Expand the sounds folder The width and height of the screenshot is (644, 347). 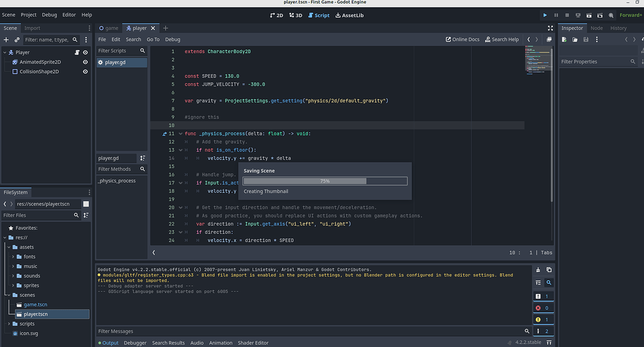(13, 276)
